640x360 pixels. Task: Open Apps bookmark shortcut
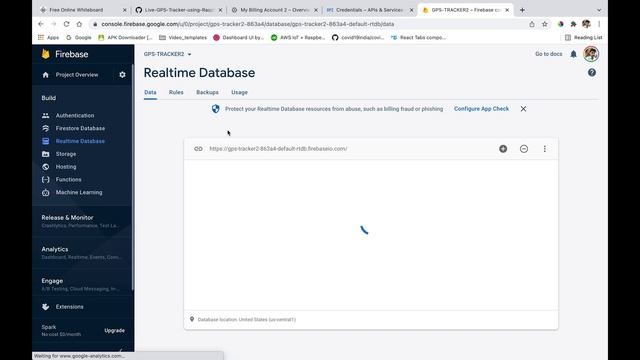click(x=48, y=38)
